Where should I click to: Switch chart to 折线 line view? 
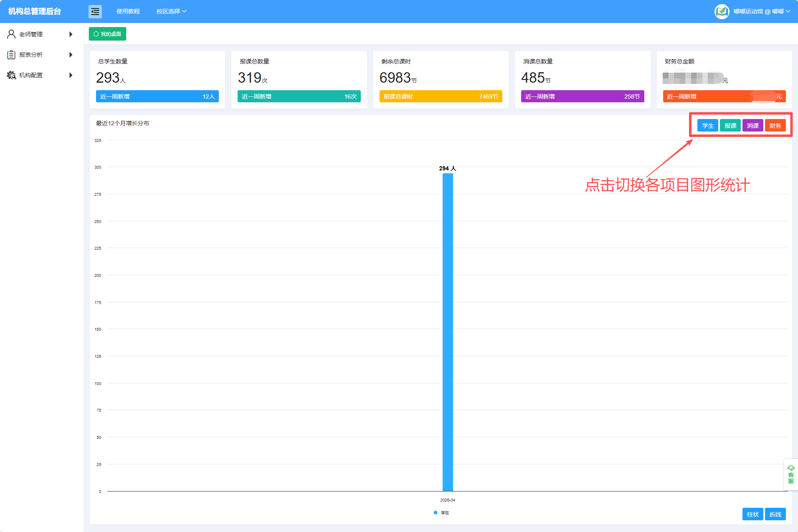pyautogui.click(x=775, y=514)
